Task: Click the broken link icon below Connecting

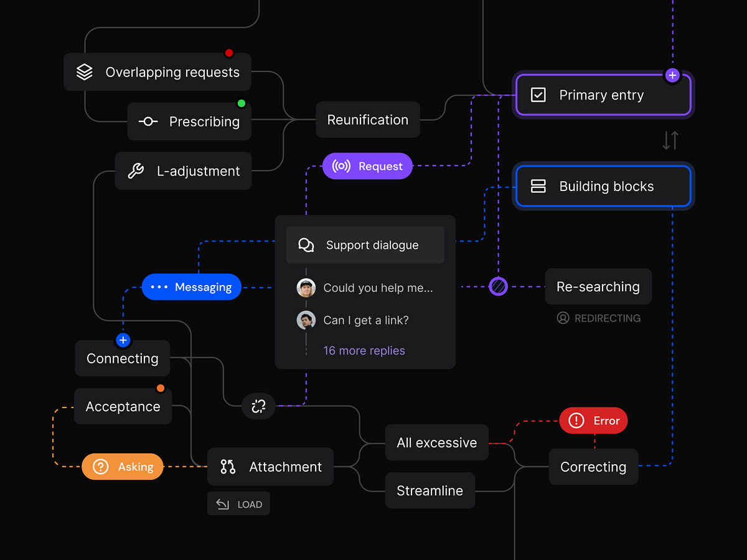Action: pyautogui.click(x=258, y=406)
